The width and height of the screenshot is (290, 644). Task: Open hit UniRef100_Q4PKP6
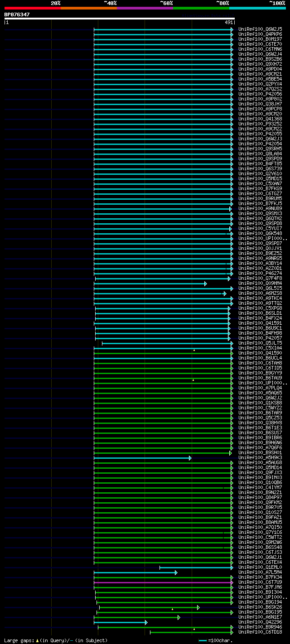pyautogui.click(x=260, y=34)
